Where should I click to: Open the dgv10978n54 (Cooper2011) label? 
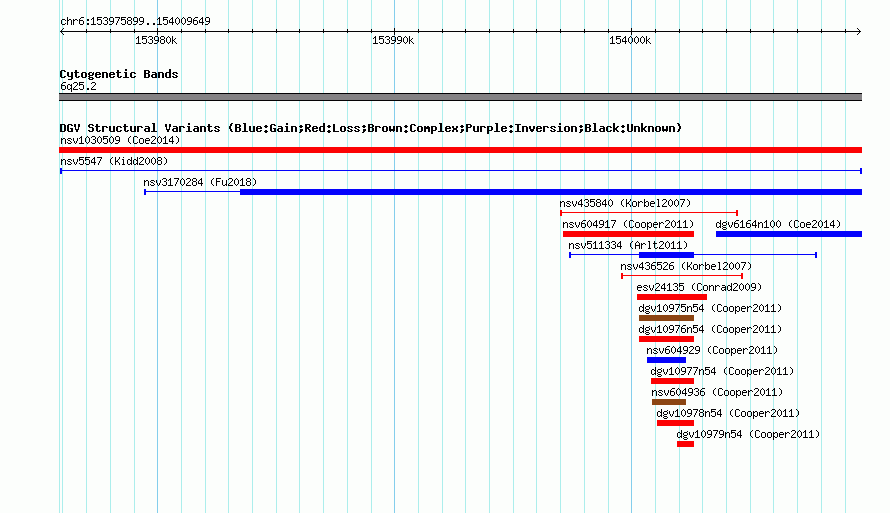click(728, 413)
